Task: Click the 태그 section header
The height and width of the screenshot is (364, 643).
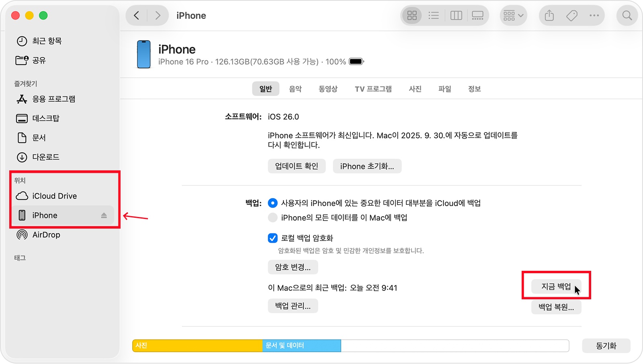Action: click(20, 258)
